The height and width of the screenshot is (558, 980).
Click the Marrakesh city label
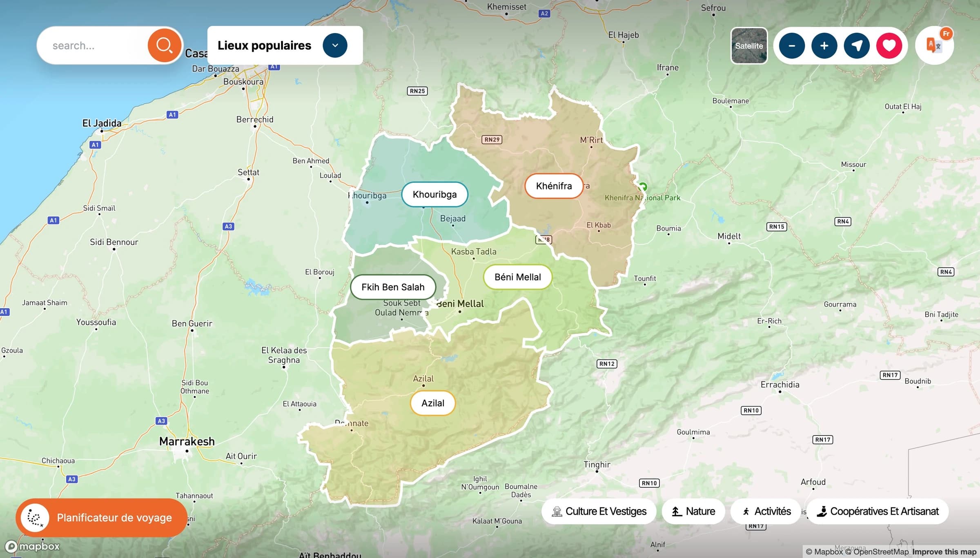[187, 441]
